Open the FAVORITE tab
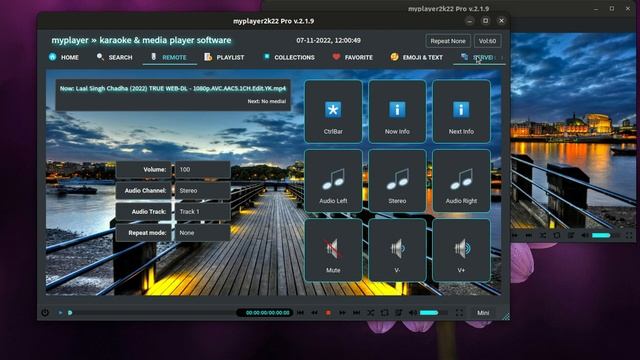Image resolution: width=640 pixels, height=360 pixels. click(x=352, y=57)
